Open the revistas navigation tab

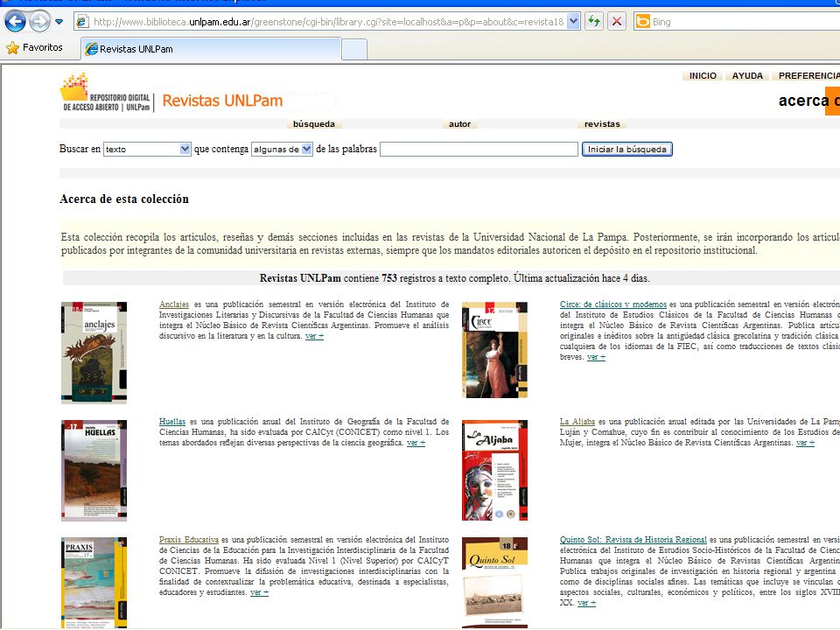click(602, 123)
